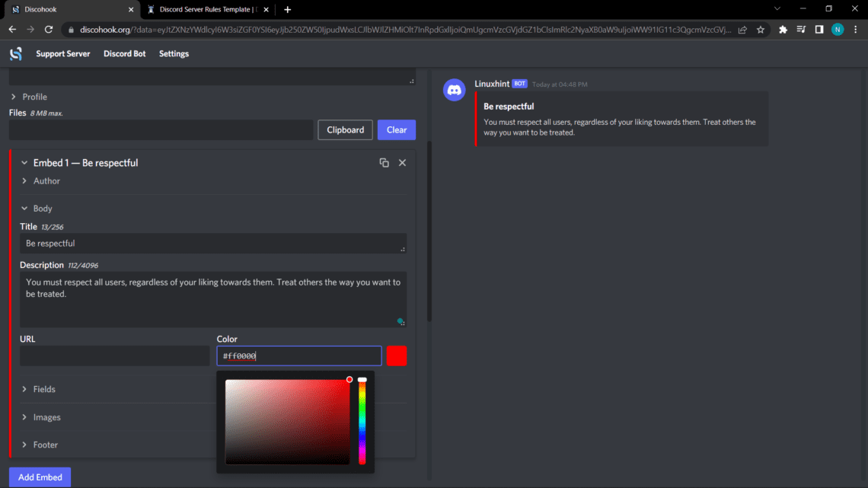The image size is (868, 488).
Task: Expand the Footer section
Action: tap(40, 445)
